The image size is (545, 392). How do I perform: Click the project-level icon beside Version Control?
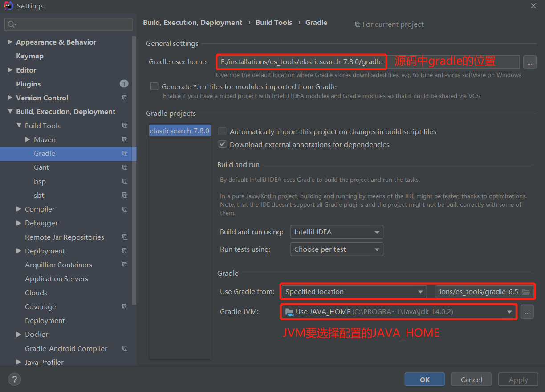pos(125,98)
